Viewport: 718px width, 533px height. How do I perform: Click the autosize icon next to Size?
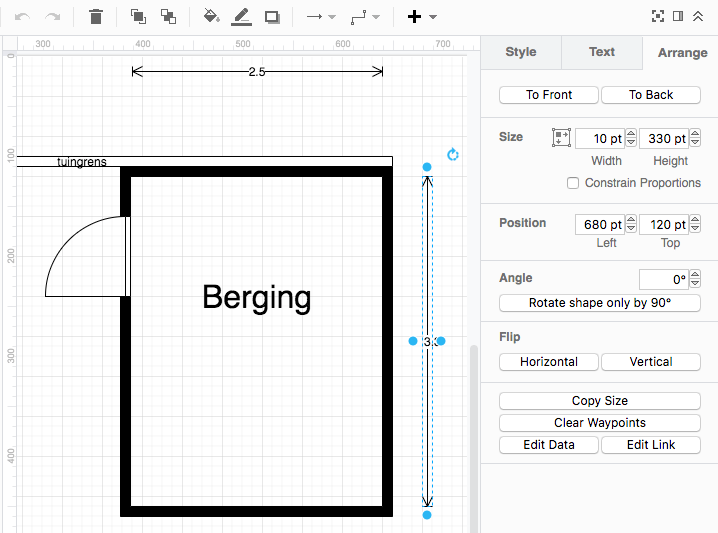561,138
